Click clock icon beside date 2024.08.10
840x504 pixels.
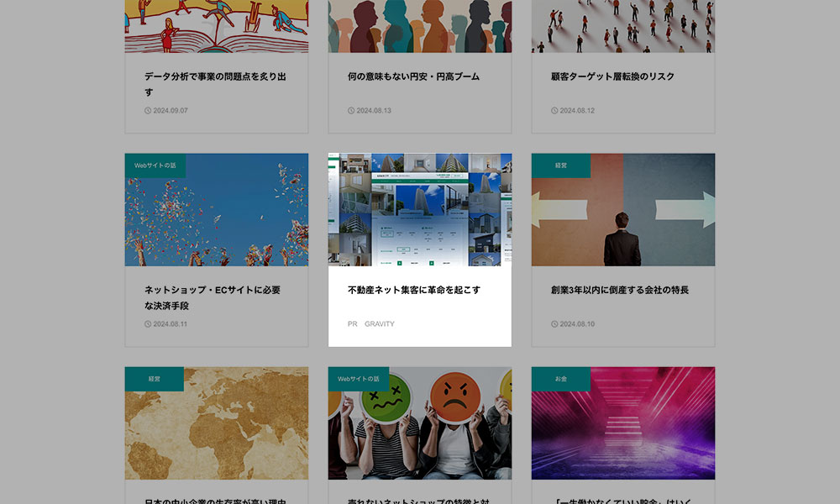[x=554, y=324]
